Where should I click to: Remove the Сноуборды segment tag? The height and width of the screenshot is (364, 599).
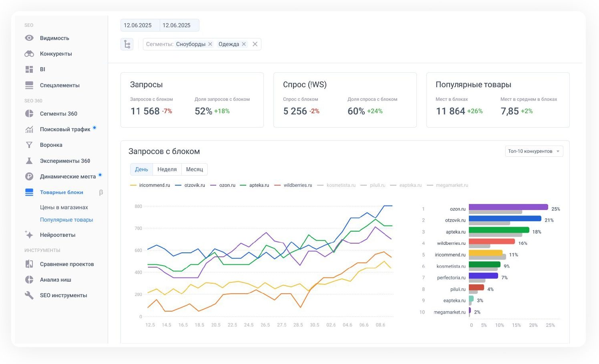point(210,44)
